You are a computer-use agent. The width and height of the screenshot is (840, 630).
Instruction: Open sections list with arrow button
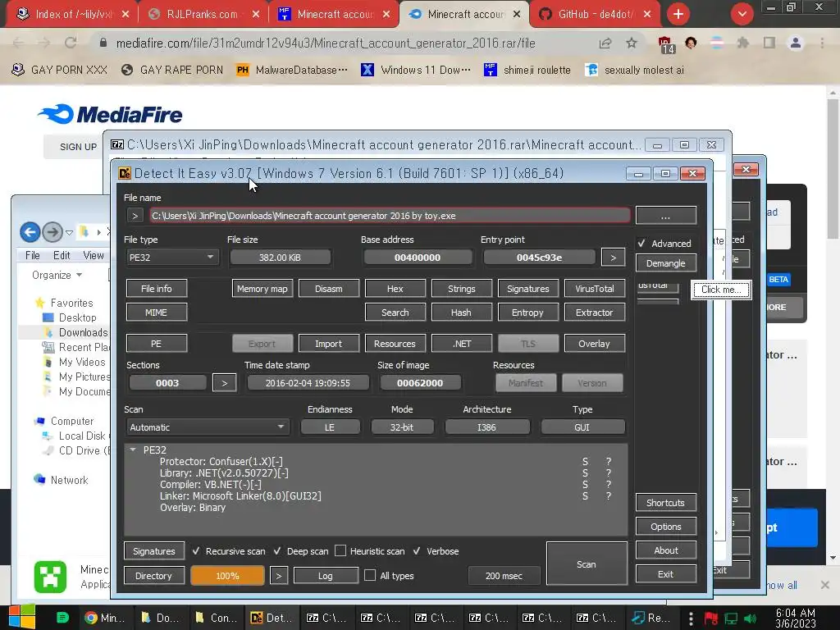(225, 383)
